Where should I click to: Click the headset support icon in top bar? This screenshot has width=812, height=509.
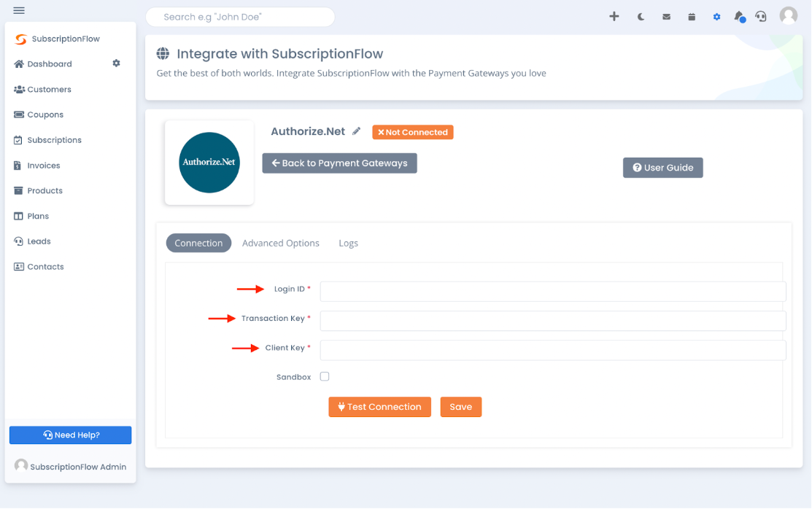(x=761, y=17)
